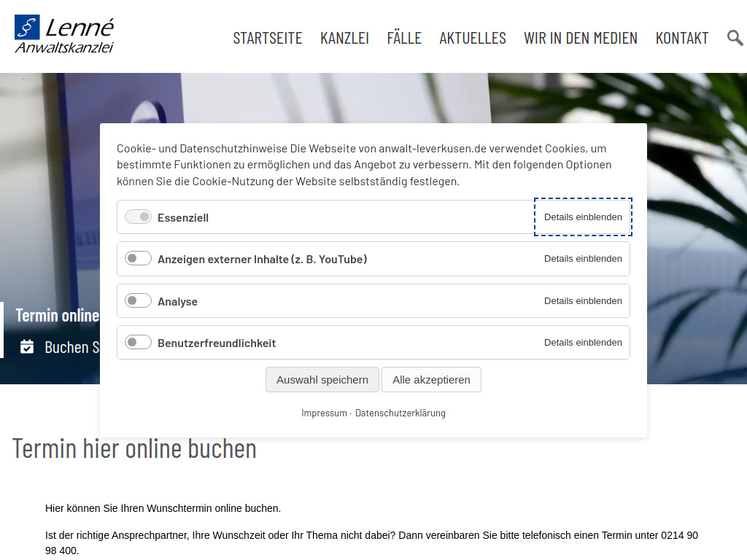Expand details for the Analyse category
Screen dimensions: 747x560
pos(583,300)
